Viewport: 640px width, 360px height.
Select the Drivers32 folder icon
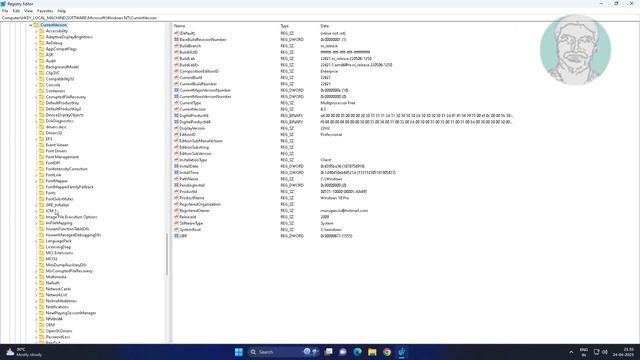pos(41,133)
